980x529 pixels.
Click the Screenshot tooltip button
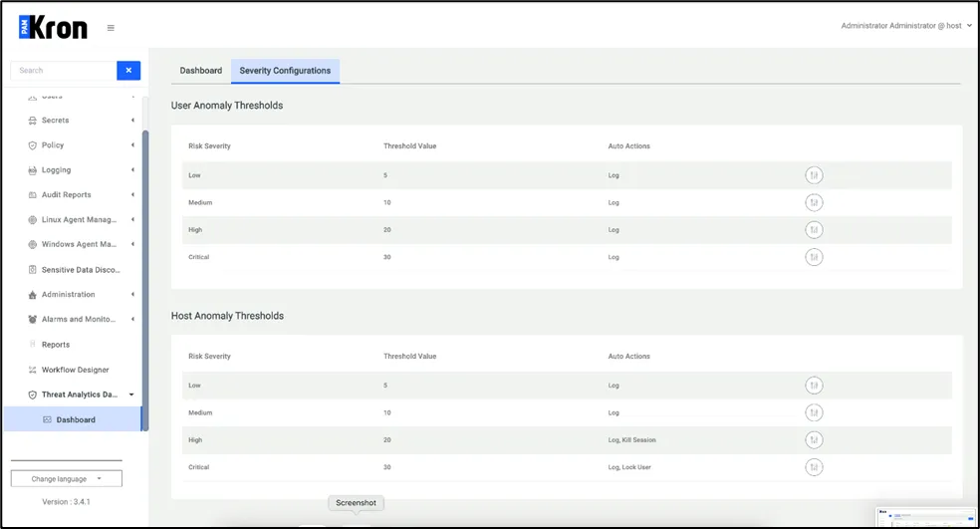[x=356, y=503]
